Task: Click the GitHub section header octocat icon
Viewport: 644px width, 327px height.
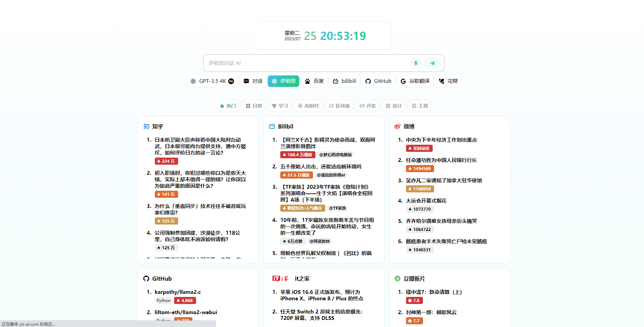Action: click(146, 279)
